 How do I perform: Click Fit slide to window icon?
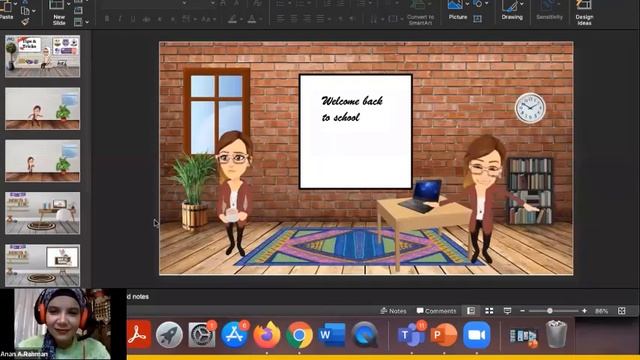pyautogui.click(x=621, y=311)
